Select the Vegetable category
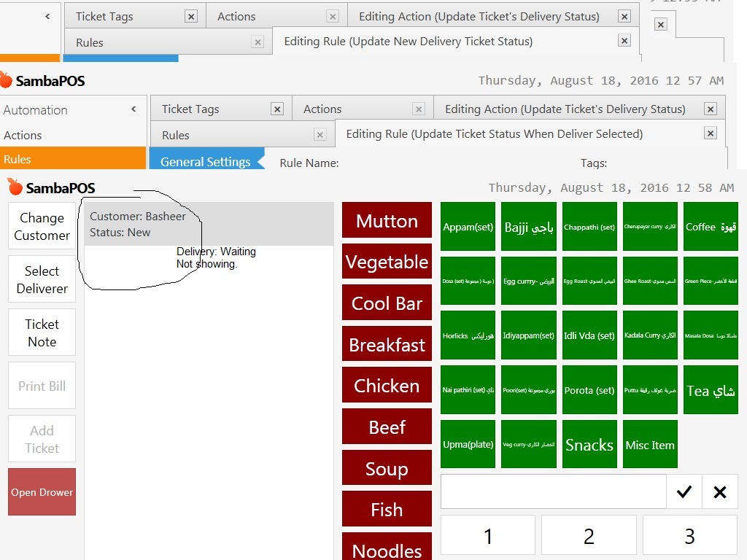This screenshot has height=560, width=747. coord(387,262)
